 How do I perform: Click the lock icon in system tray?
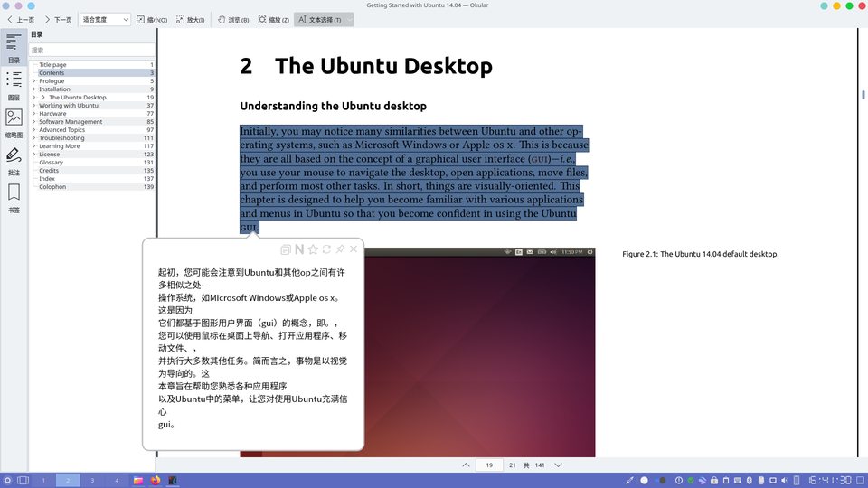coord(714,480)
